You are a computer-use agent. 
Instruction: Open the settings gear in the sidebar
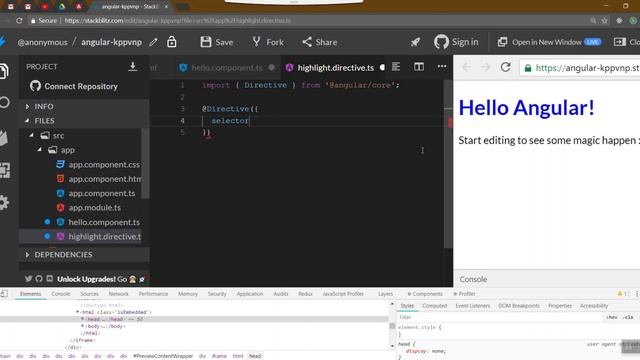(x=4, y=202)
